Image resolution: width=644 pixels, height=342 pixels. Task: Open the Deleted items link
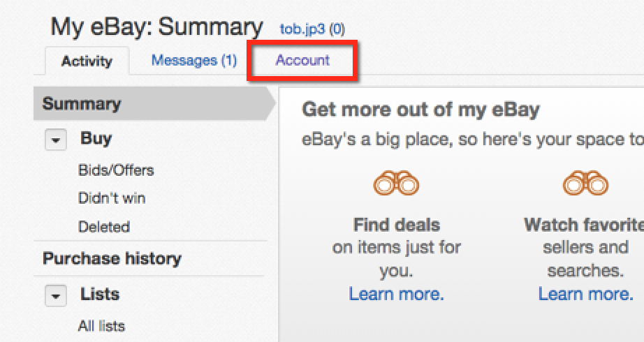coord(104,227)
